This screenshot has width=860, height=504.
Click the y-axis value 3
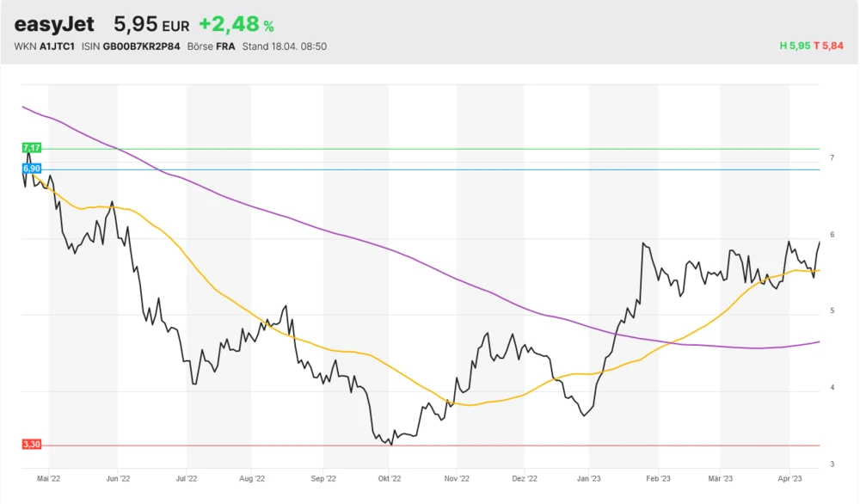point(832,464)
